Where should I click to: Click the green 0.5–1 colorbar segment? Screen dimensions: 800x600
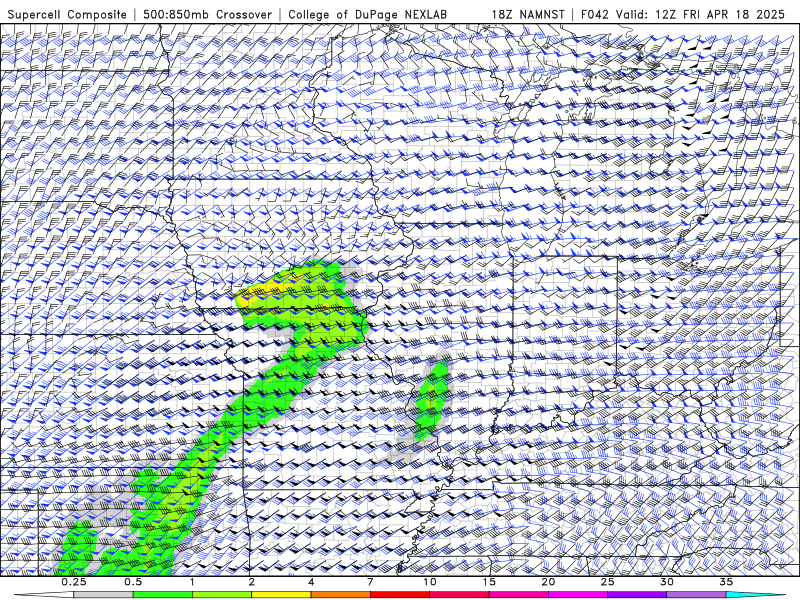click(163, 595)
